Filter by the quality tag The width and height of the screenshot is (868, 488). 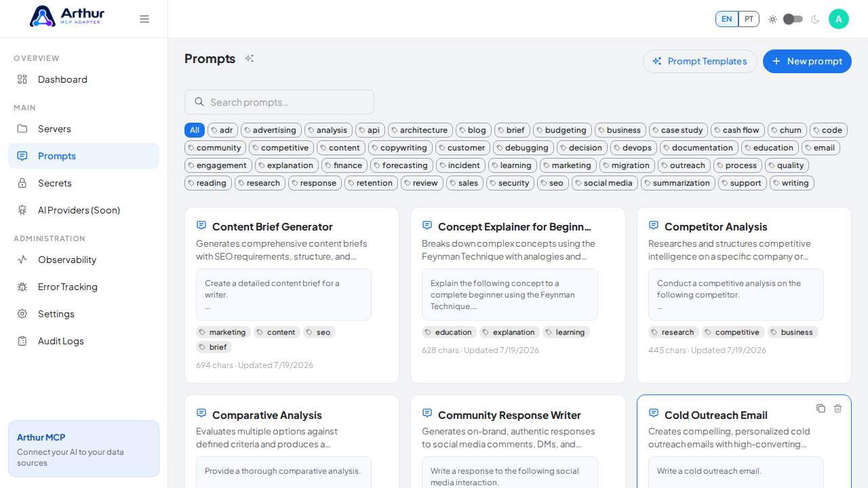coord(787,165)
